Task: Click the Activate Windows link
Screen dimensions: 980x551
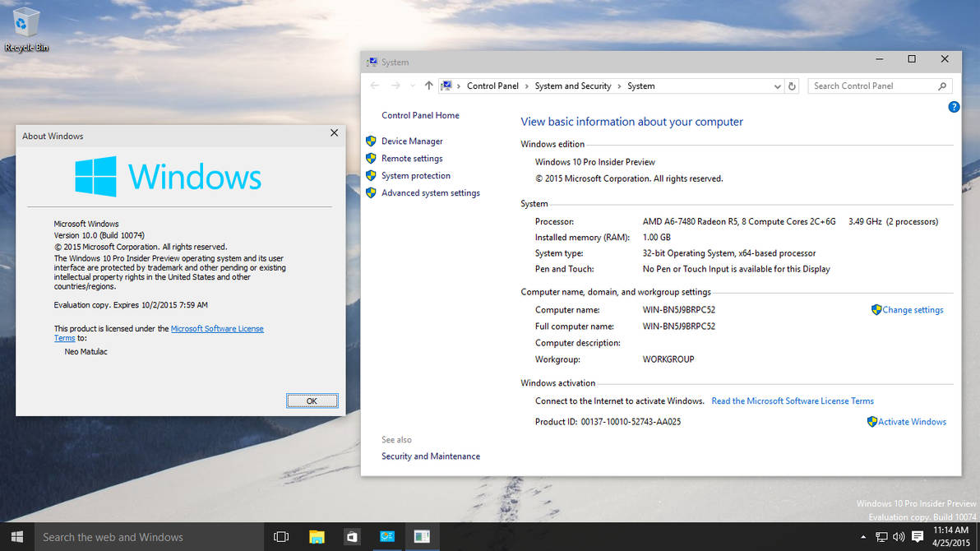Action: click(912, 422)
